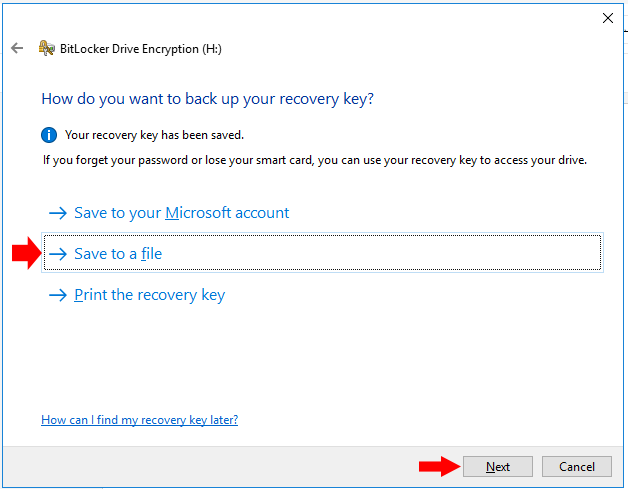Click the 'If you forget your password' description text
The width and height of the screenshot is (628, 489).
click(314, 160)
